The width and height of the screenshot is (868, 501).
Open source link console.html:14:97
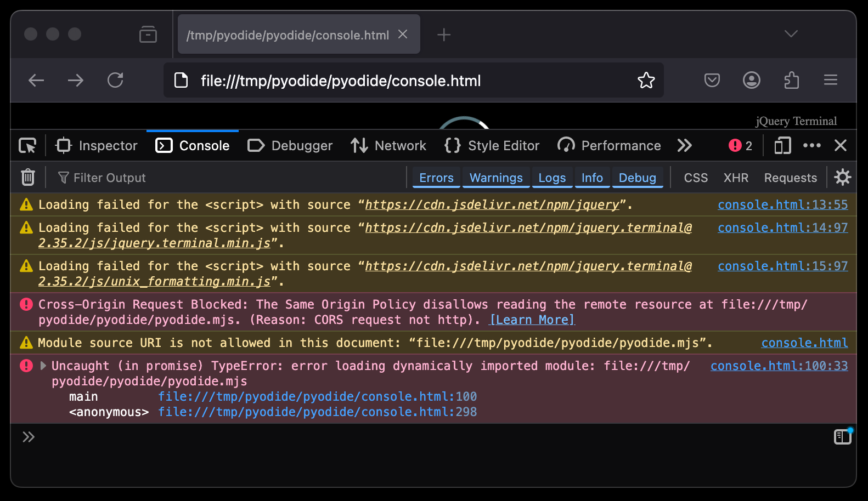[x=783, y=227]
